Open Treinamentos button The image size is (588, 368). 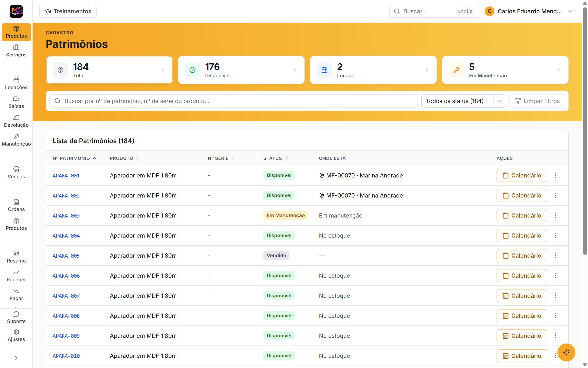(x=68, y=11)
